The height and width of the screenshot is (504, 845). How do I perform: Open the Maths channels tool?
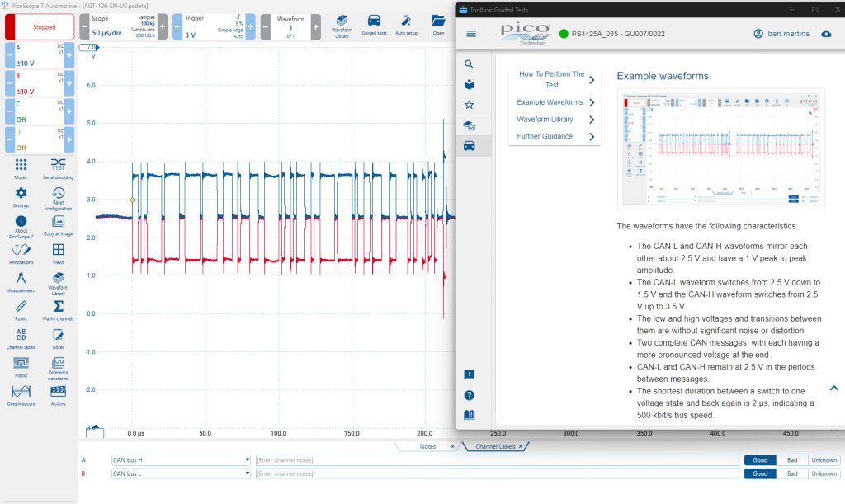59,311
